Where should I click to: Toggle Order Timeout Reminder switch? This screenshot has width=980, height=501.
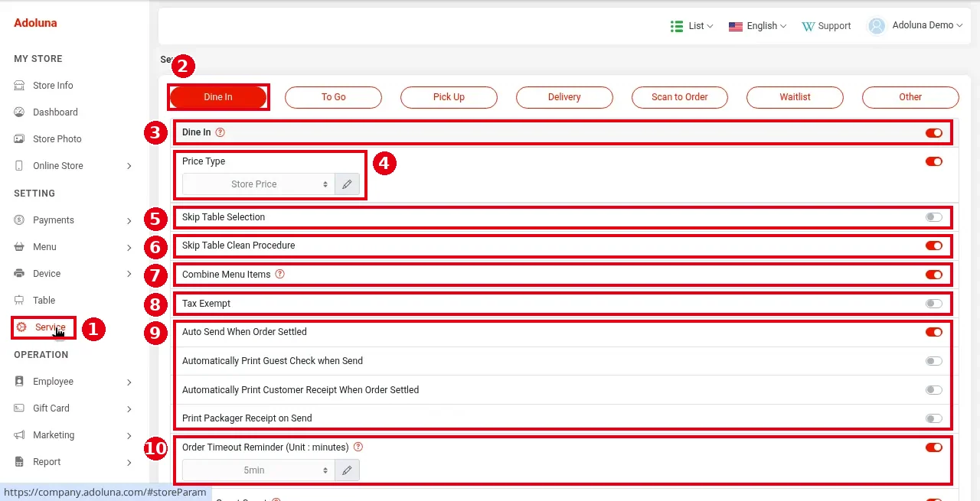[x=934, y=447]
